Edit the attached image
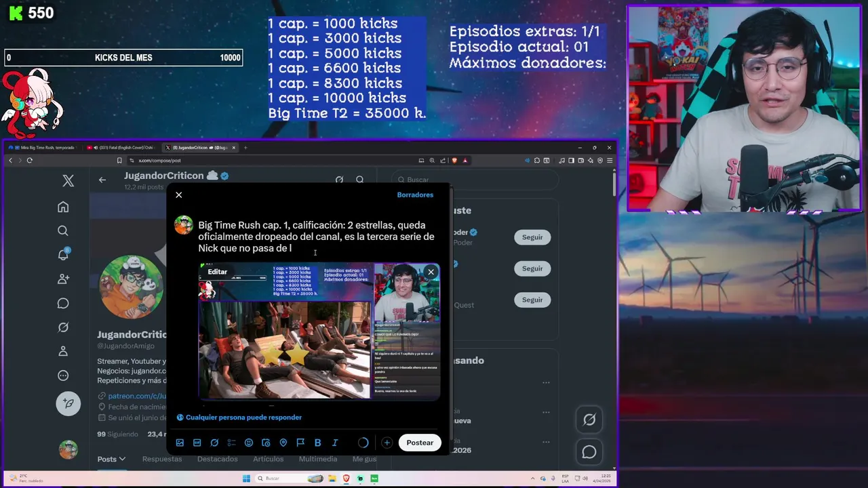 coord(217,272)
